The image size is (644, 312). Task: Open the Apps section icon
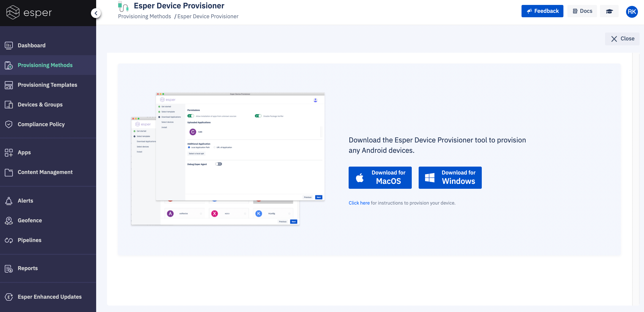9,152
